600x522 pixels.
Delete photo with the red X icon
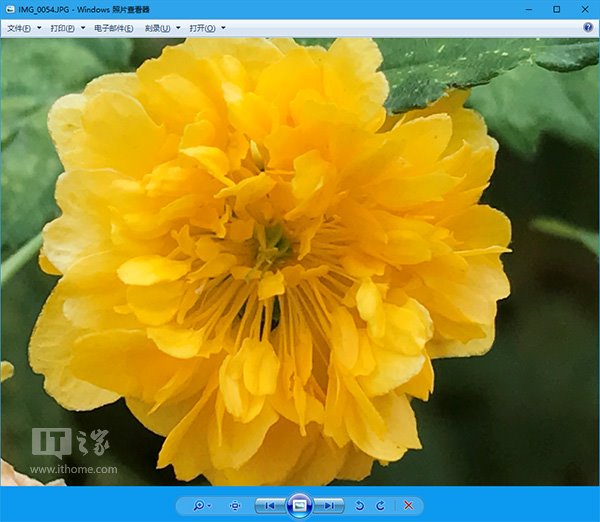coord(408,506)
